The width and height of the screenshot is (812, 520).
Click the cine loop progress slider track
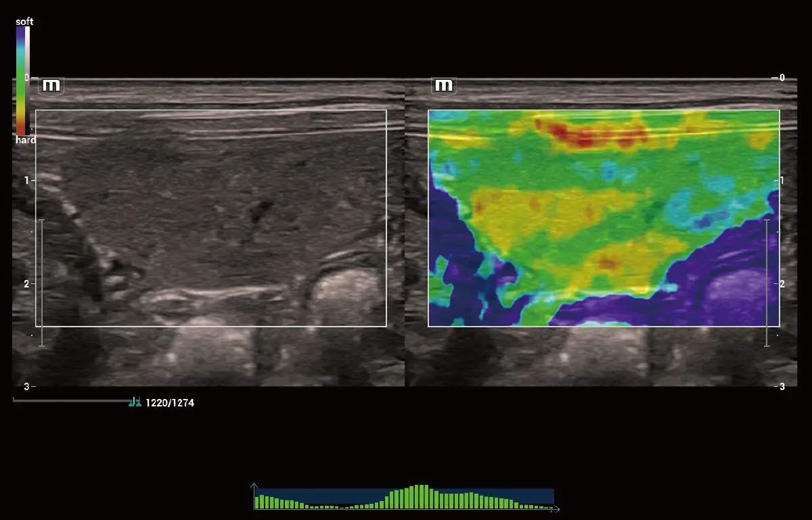[x=71, y=400]
